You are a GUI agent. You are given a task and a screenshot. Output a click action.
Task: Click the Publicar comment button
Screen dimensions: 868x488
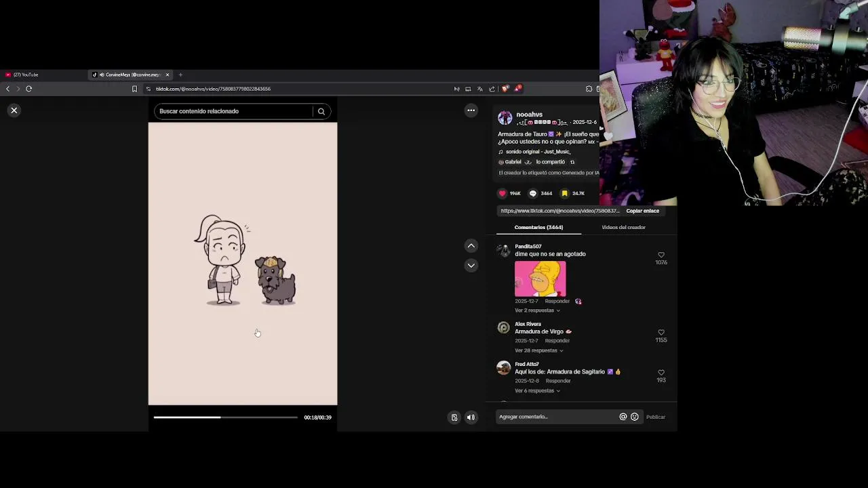point(655,417)
